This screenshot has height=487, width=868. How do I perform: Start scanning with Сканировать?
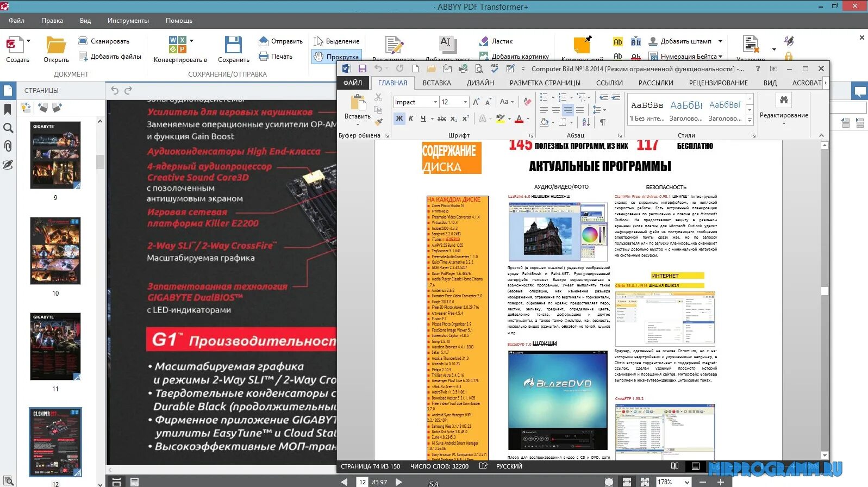[x=104, y=41]
